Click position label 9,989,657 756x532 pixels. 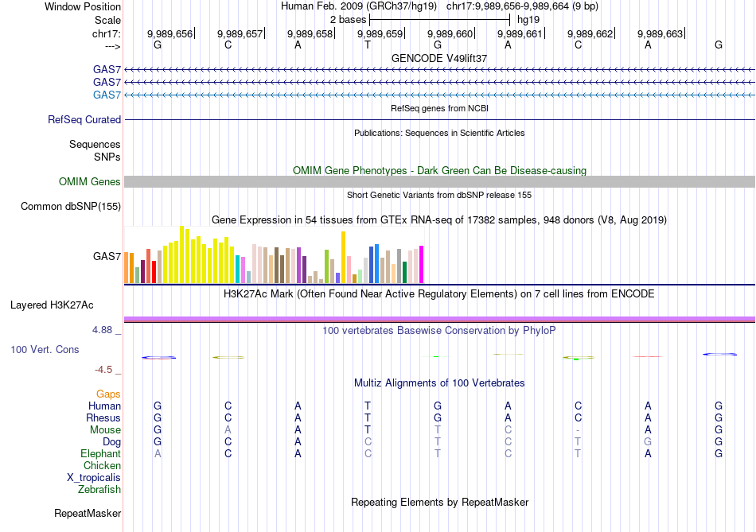(240, 33)
